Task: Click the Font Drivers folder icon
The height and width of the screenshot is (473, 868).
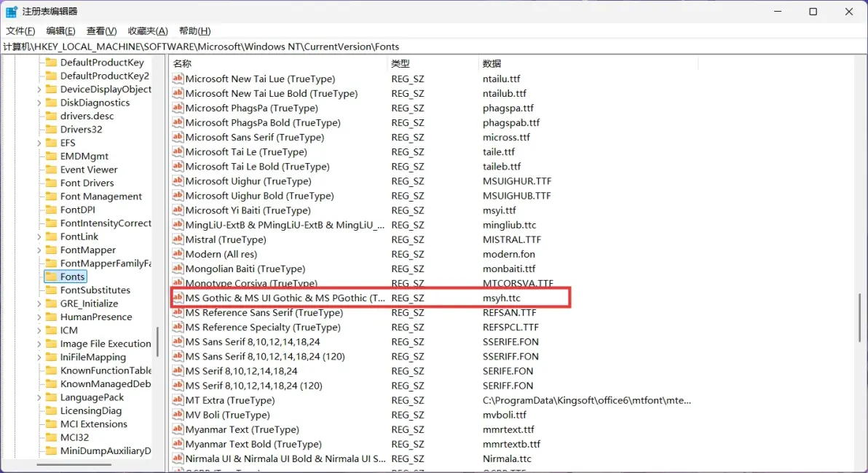Action: (51, 183)
